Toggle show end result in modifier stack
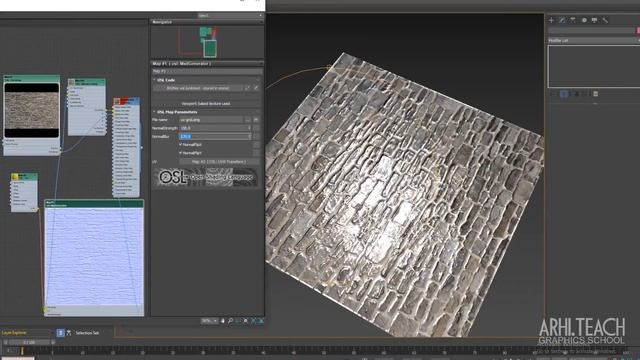The width and height of the screenshot is (640, 360). click(x=564, y=94)
